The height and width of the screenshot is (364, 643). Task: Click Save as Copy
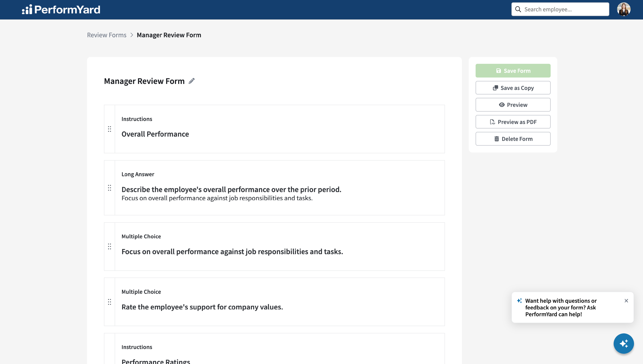pos(513,88)
